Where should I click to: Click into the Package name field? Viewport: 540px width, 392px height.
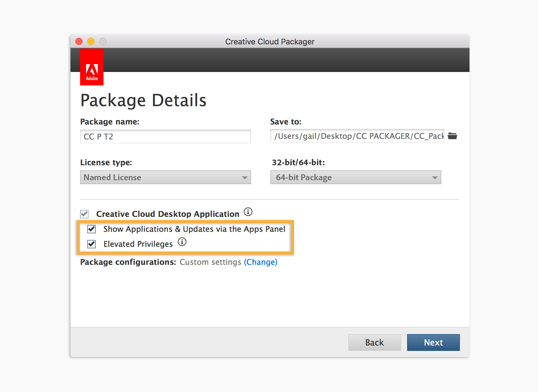(x=165, y=137)
